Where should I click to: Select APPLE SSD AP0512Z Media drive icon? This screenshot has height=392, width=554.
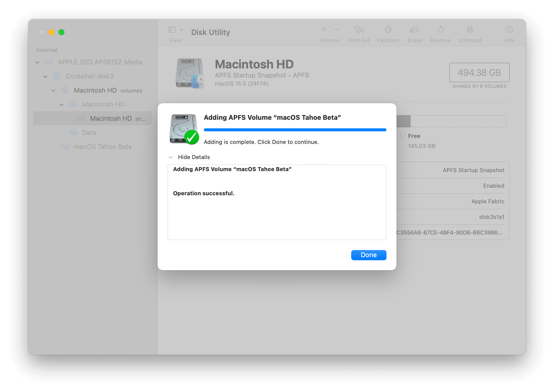[49, 62]
